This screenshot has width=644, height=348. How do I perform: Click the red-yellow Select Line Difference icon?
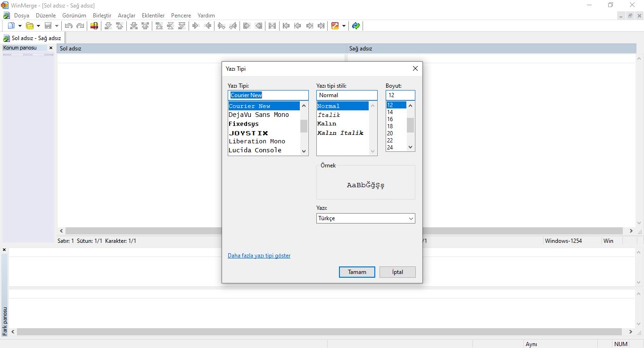tap(94, 26)
